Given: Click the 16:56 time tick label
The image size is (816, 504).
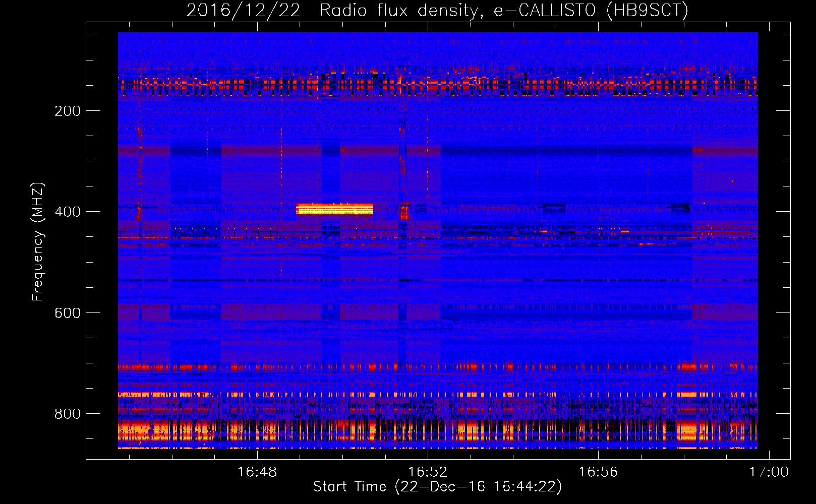Looking at the screenshot, I should [598, 472].
